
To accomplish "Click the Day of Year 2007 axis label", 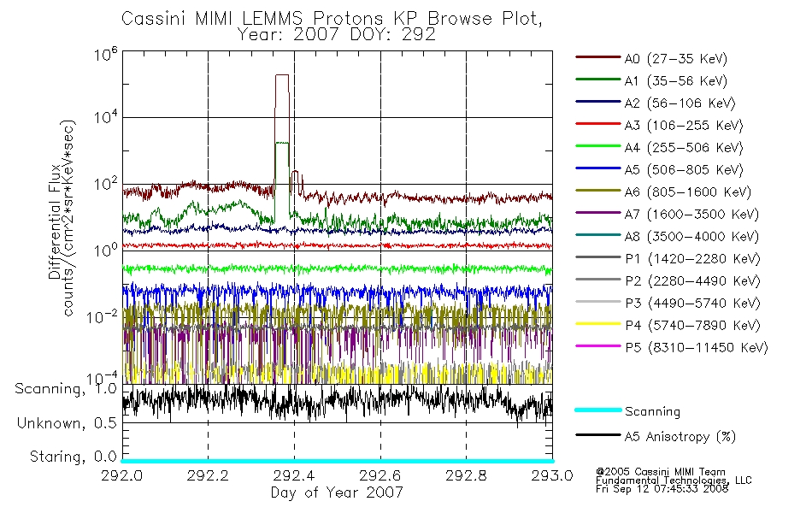I will tap(337, 492).
